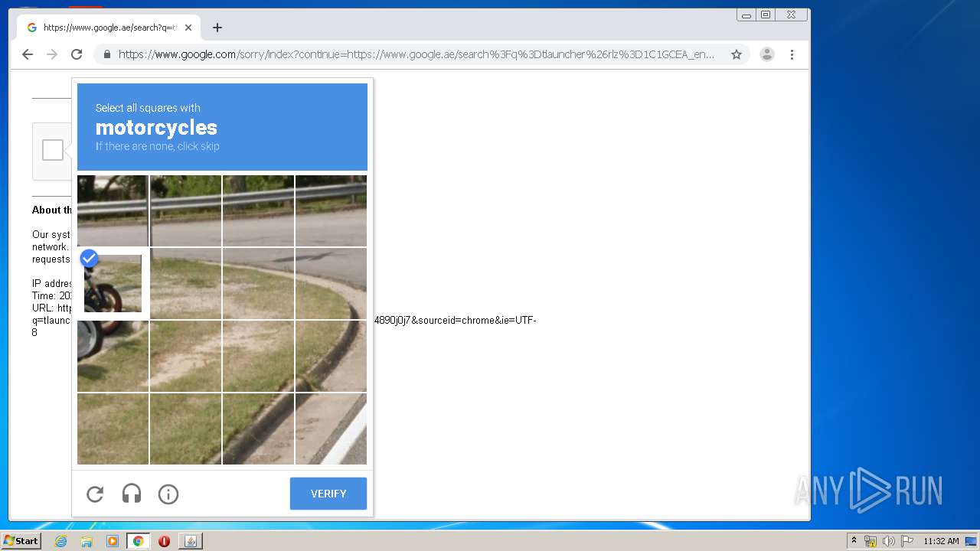Launch Windows Media Player from taskbar
The image size is (980, 551).
point(113,541)
